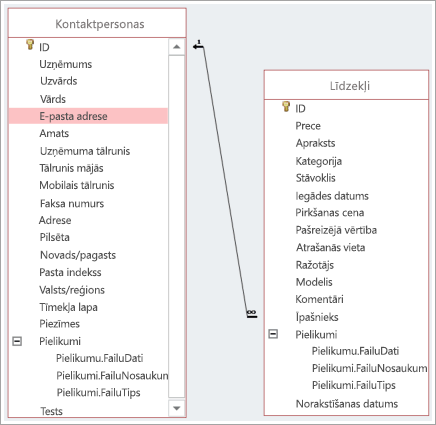
Task: Select the Norakstīšanas datums field
Action: [x=347, y=404]
